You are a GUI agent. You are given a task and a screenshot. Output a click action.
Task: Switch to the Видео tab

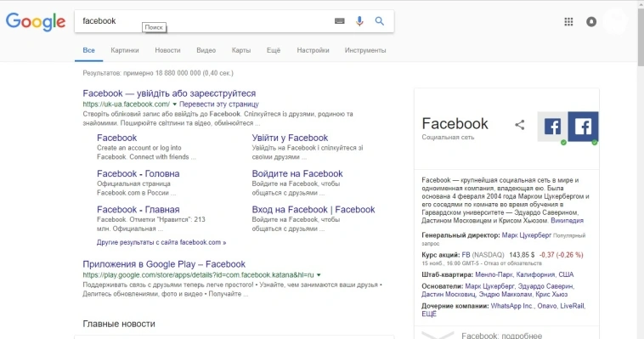tap(206, 50)
